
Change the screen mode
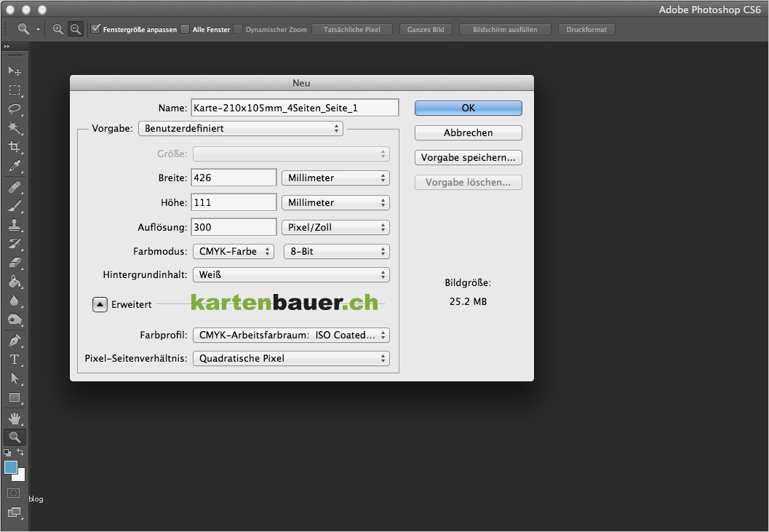point(15,512)
